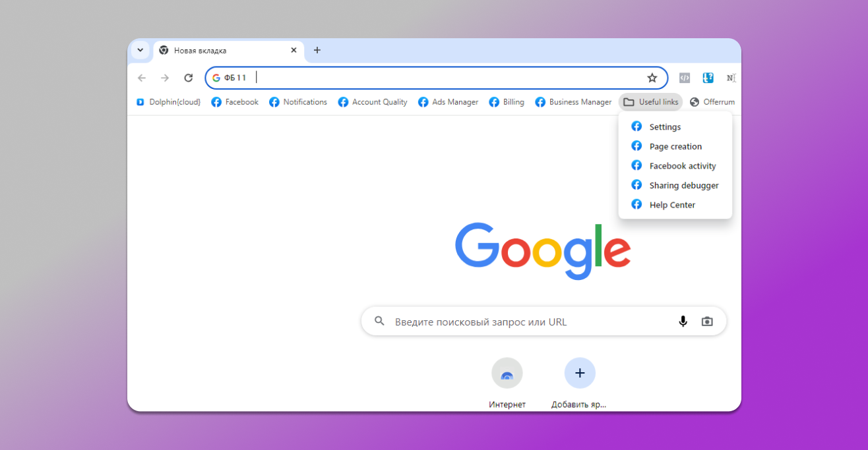Image resolution: width=868 pixels, height=450 pixels.
Task: Collapse the Useful links bookmark folder
Action: pos(651,102)
